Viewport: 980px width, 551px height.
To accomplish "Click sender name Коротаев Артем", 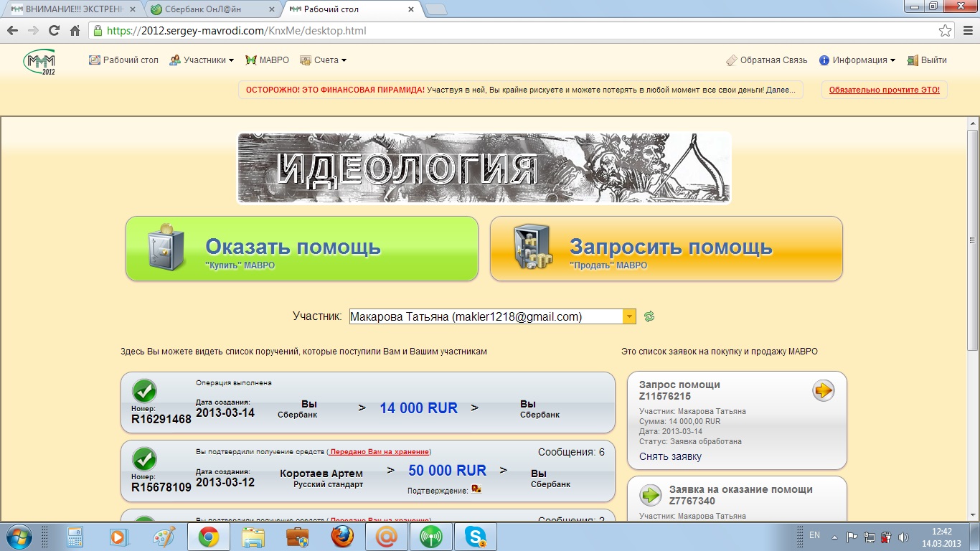I will 321,474.
